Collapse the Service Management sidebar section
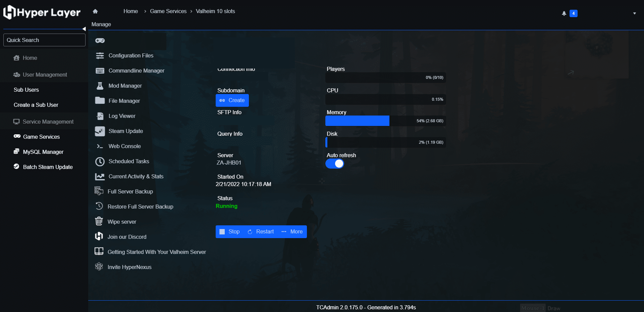Viewport: 644px width, 312px height. click(44, 122)
